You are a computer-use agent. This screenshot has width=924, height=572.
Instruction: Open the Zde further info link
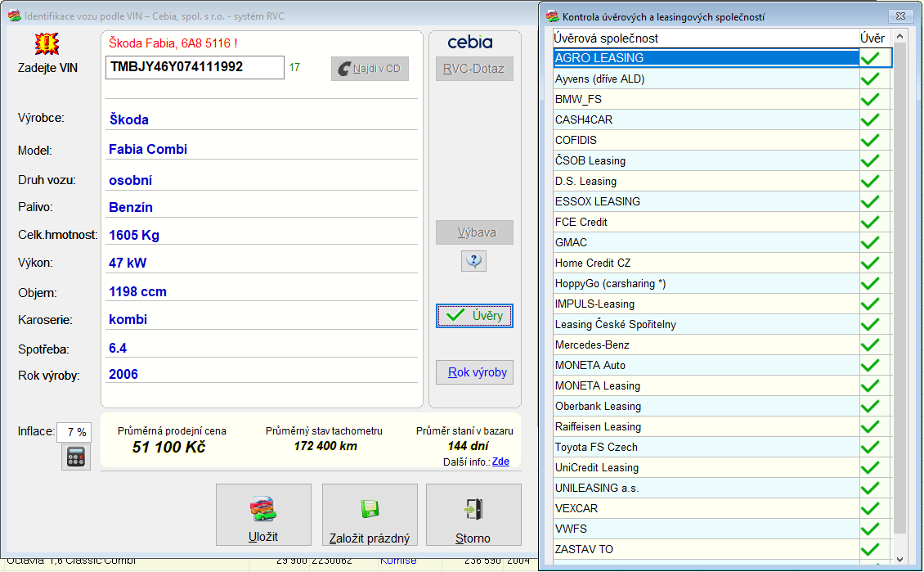pyautogui.click(x=500, y=462)
